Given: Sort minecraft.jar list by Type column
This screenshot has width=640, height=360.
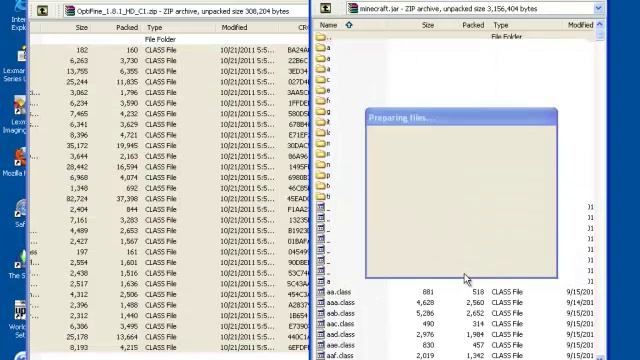Looking at the screenshot, I should point(501,25).
